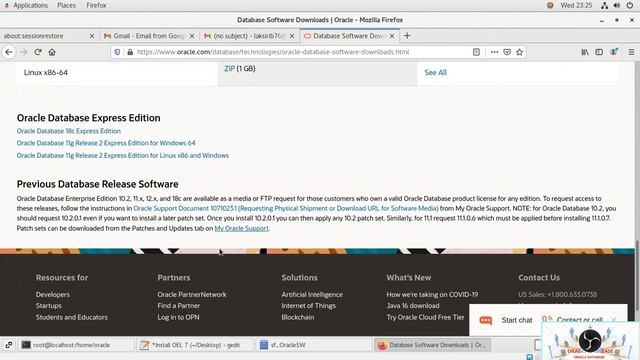
Task: Open Oracle PartnerNetwork footer link
Action: pyautogui.click(x=192, y=295)
